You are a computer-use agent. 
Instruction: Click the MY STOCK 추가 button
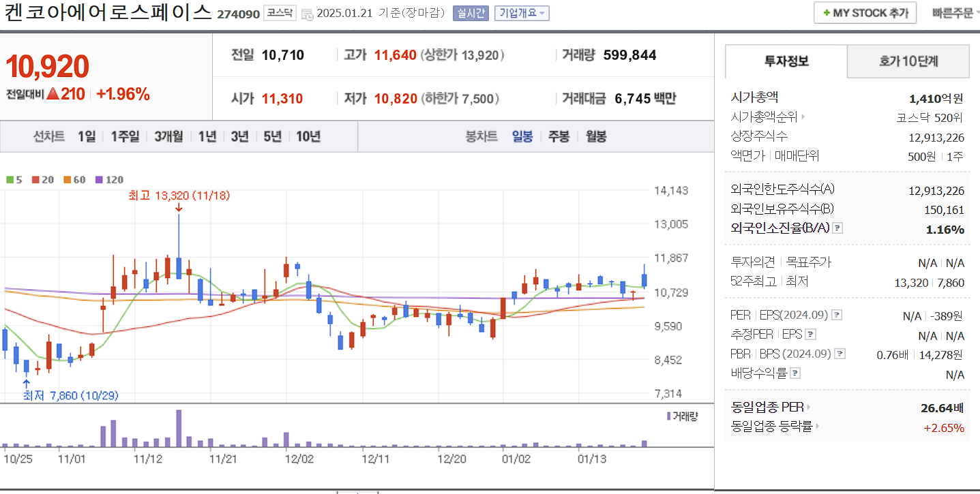[x=864, y=12]
